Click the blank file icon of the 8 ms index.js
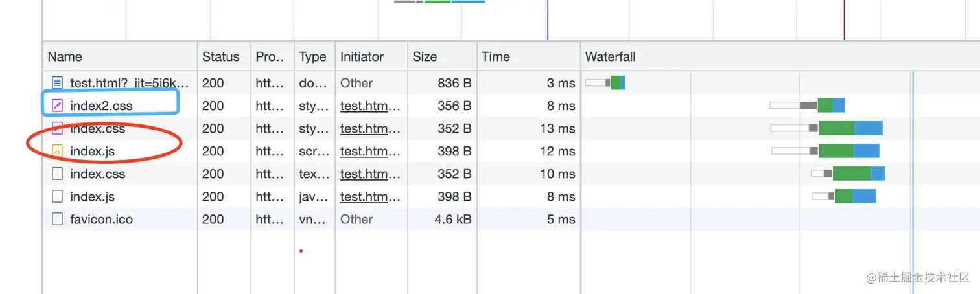The image size is (980, 294). point(58,196)
